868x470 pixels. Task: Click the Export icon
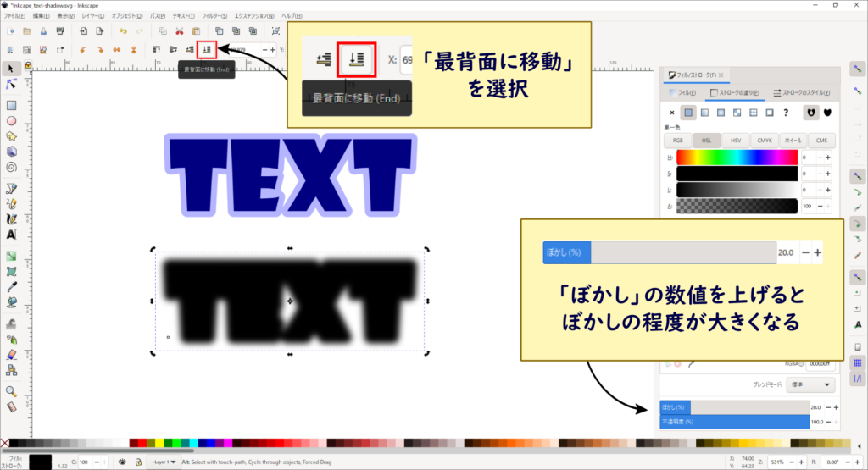click(x=100, y=31)
